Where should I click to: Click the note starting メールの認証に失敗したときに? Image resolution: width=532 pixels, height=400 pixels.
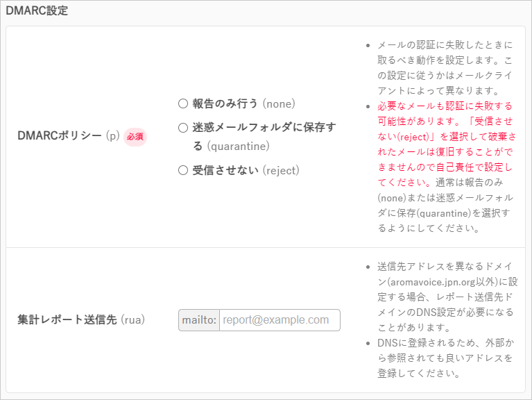(x=445, y=67)
